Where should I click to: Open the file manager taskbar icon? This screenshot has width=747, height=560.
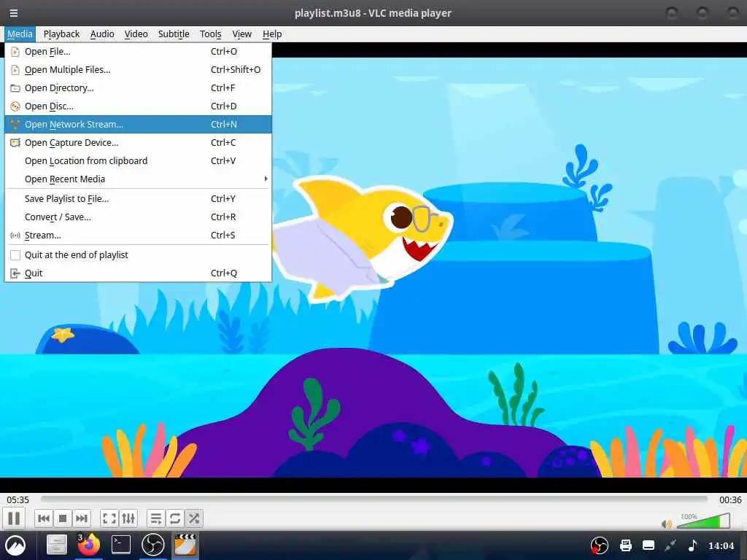tap(56, 545)
